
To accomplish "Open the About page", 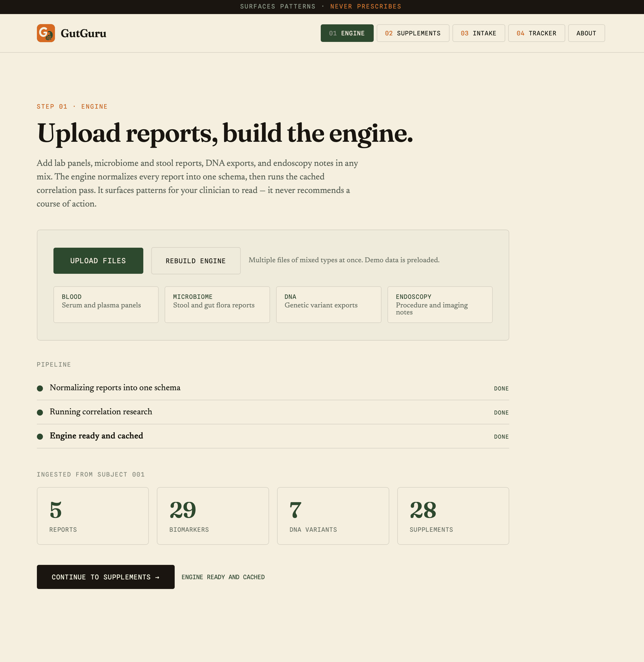I will (587, 33).
